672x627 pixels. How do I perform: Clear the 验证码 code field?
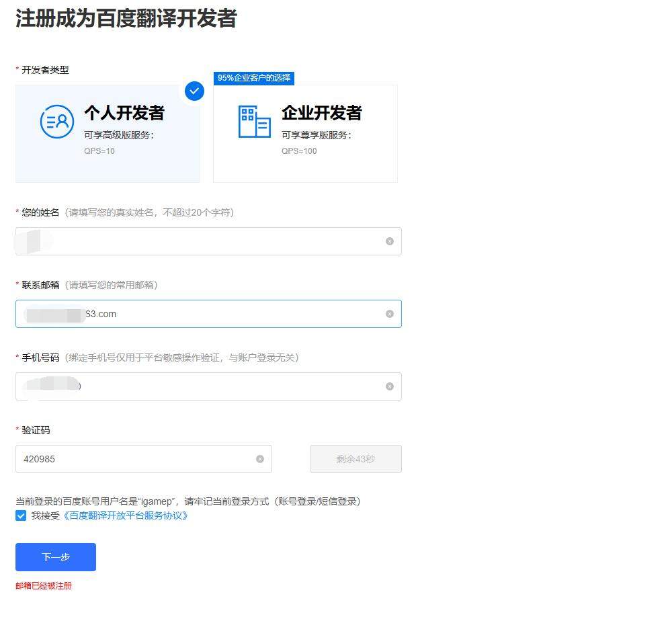pyautogui.click(x=260, y=459)
